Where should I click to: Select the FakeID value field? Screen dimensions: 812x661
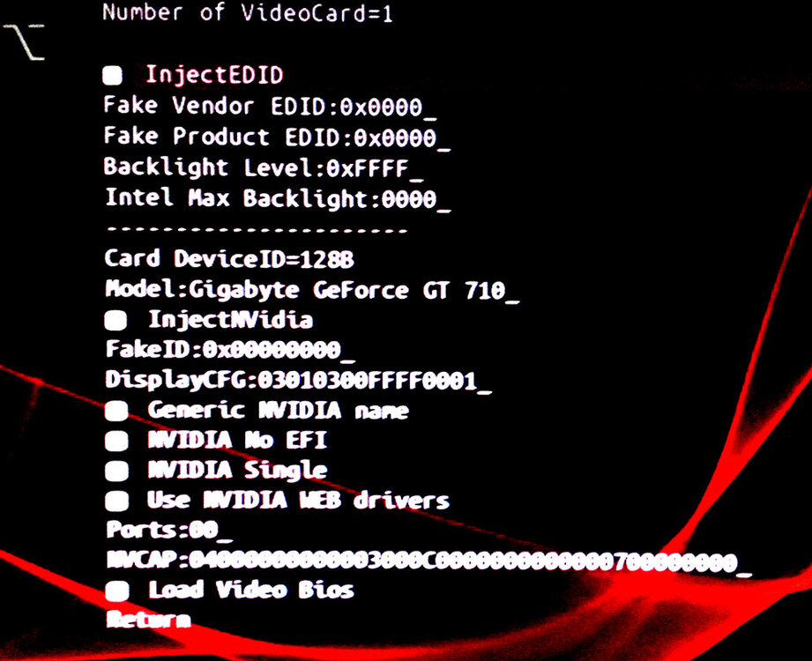pyautogui.click(x=230, y=351)
